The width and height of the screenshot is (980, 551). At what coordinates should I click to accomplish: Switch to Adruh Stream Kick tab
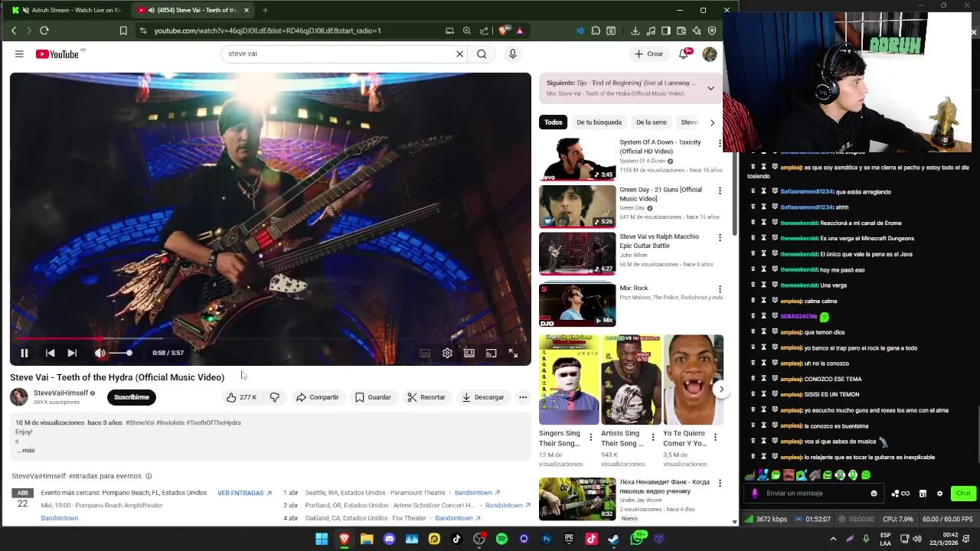coord(67,10)
